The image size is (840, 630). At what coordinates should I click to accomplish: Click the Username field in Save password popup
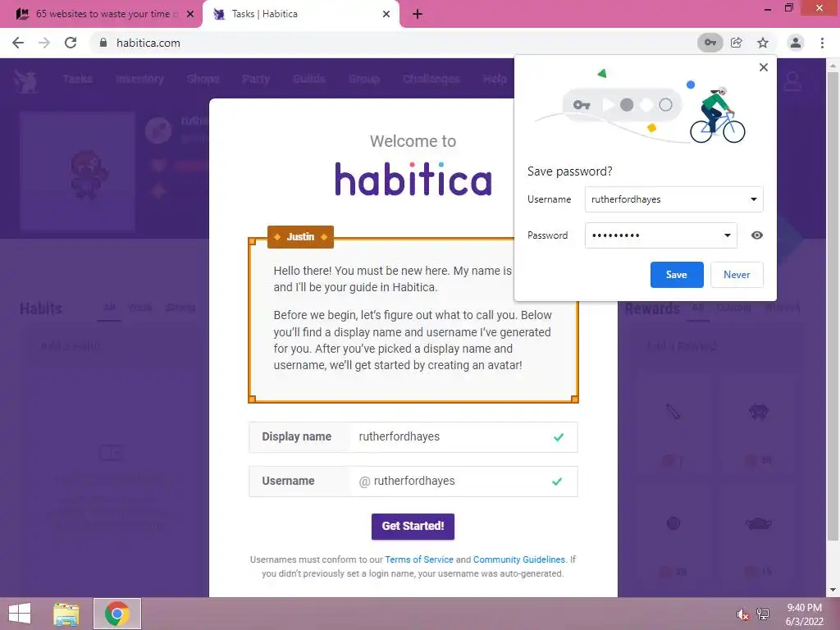point(674,199)
